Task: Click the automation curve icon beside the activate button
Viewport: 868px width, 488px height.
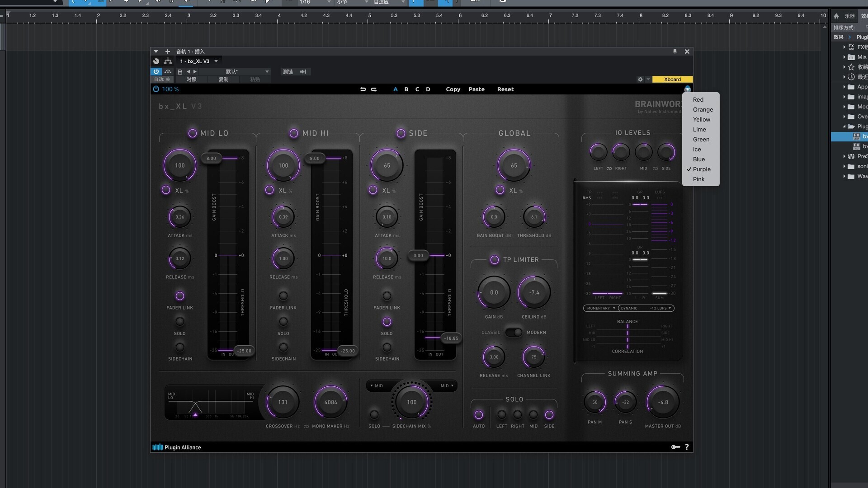Action: click(x=168, y=71)
